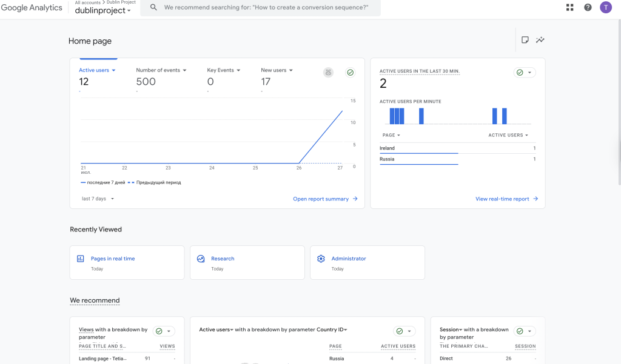Open the notes icon beside Insights
The height and width of the screenshot is (364, 621).
[x=525, y=40]
